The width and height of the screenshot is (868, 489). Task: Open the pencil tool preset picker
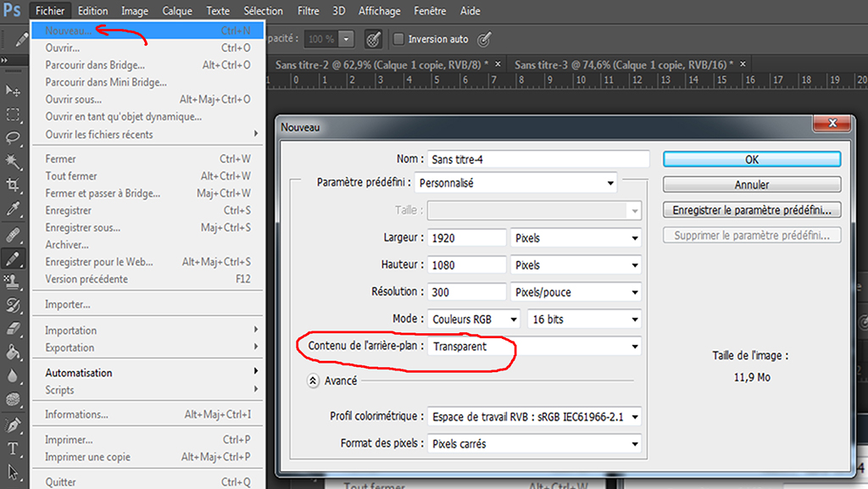21,39
